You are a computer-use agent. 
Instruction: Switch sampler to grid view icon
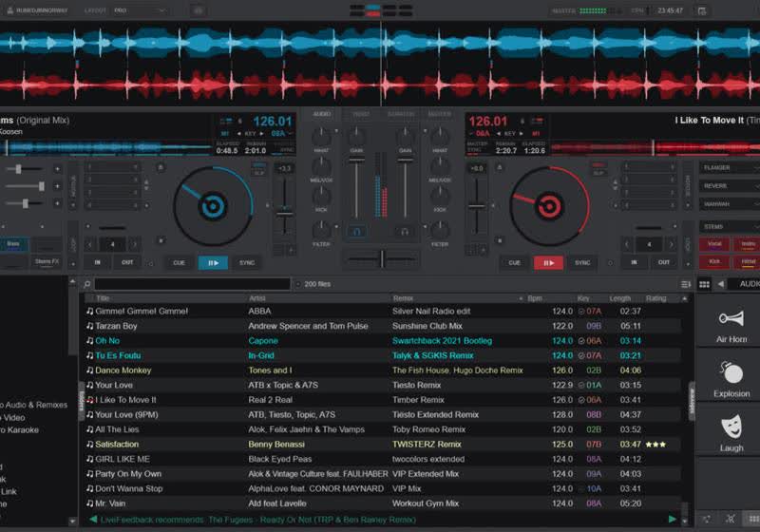click(704, 284)
